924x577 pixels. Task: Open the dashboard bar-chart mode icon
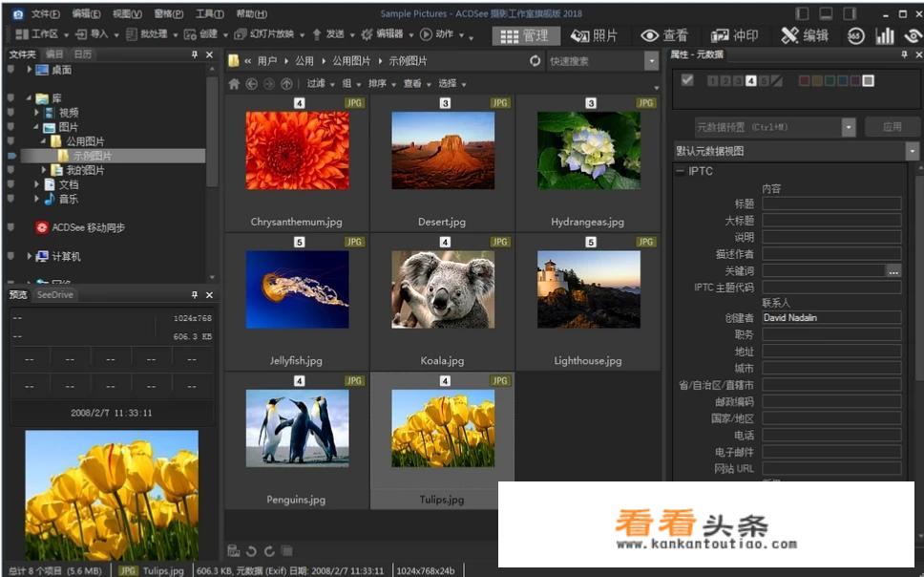point(885,36)
